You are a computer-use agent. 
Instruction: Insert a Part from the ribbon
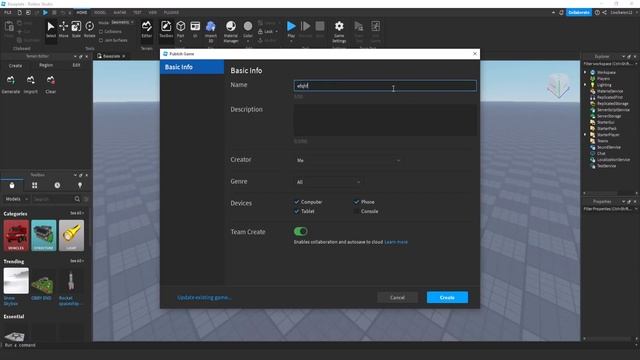180,29
